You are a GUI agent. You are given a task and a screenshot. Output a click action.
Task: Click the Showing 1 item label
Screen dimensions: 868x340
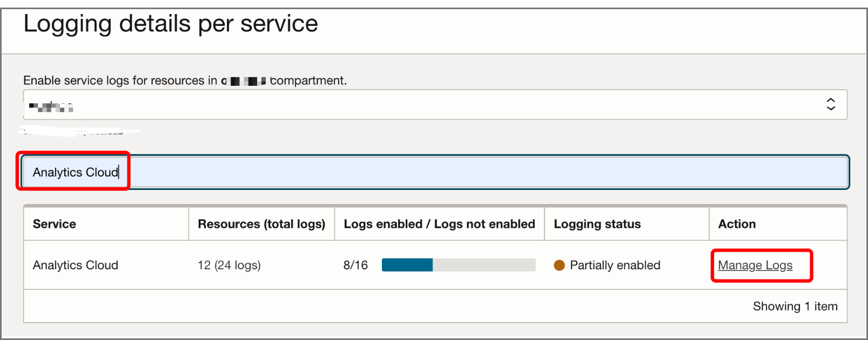click(795, 306)
